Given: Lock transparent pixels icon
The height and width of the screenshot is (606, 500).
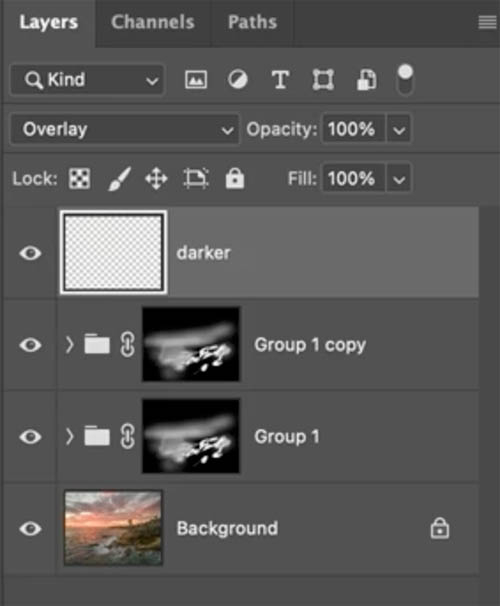Looking at the screenshot, I should point(80,179).
